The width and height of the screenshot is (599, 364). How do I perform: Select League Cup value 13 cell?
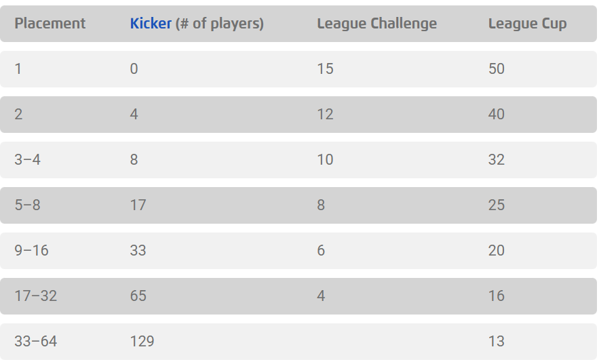[x=496, y=342]
